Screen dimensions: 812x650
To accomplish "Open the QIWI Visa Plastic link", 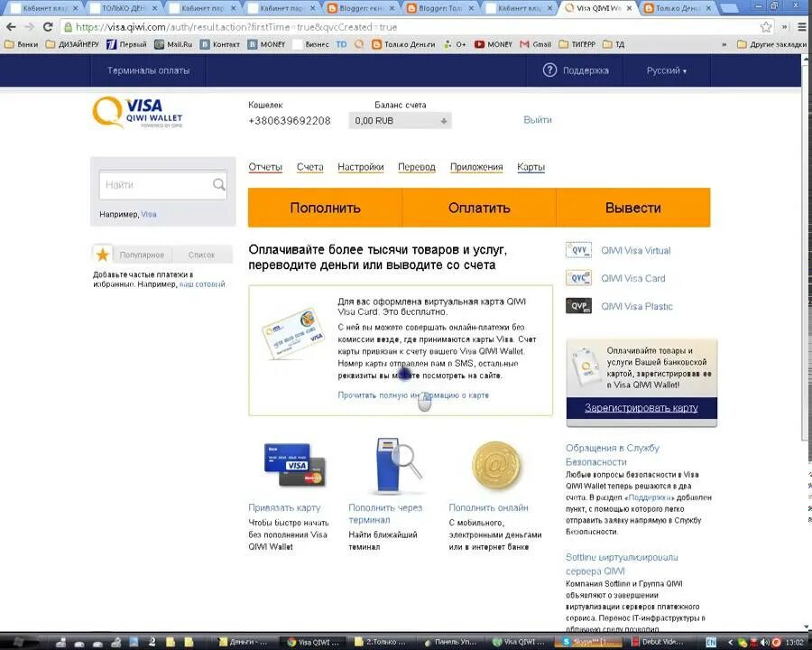I will [636, 306].
